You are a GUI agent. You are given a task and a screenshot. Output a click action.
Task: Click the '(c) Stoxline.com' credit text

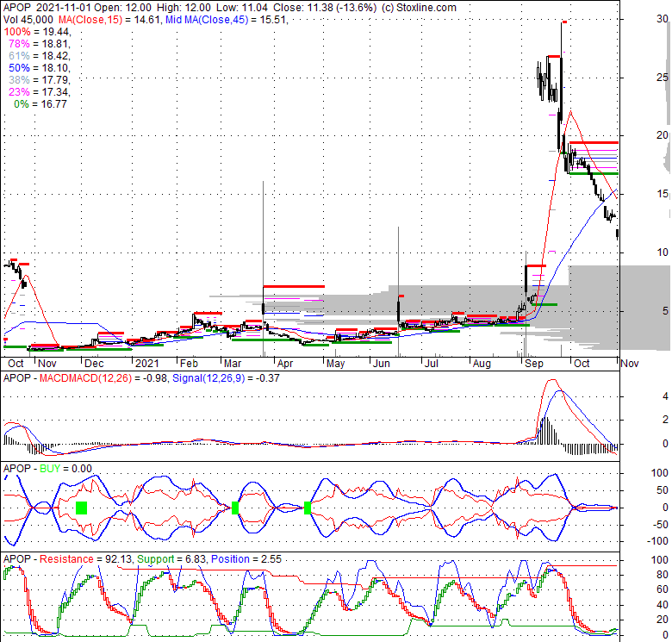click(x=419, y=8)
